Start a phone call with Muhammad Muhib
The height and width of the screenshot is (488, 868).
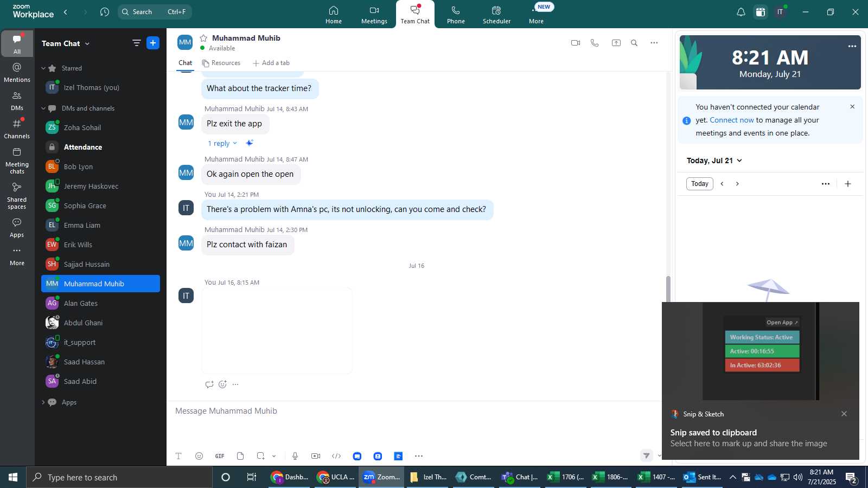(x=595, y=43)
